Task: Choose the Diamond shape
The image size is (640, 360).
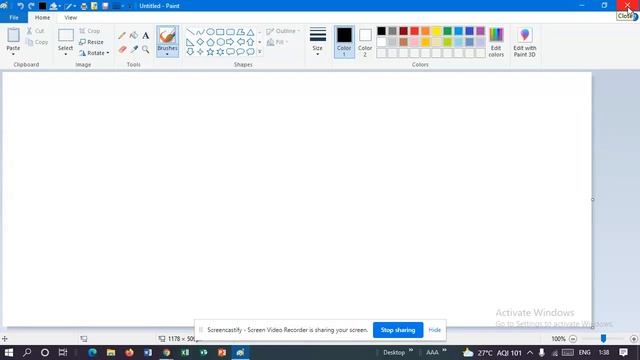Action: [200, 42]
